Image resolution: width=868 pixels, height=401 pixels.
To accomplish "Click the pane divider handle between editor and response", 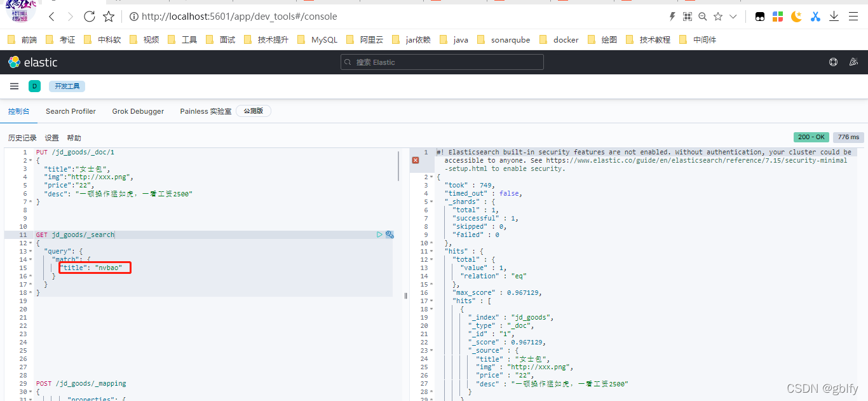I will pos(406,296).
